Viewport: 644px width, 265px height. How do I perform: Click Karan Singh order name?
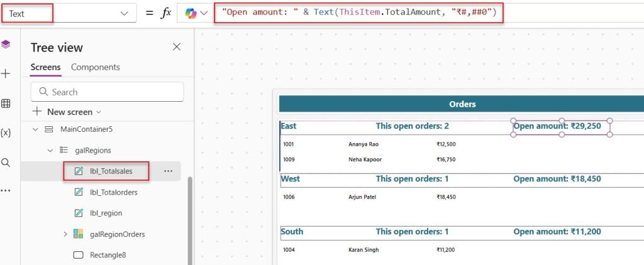(364, 250)
